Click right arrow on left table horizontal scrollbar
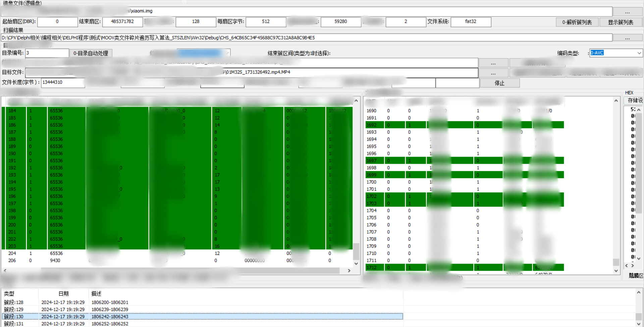Image resolution: width=644 pixels, height=327 pixels. pyautogui.click(x=349, y=271)
